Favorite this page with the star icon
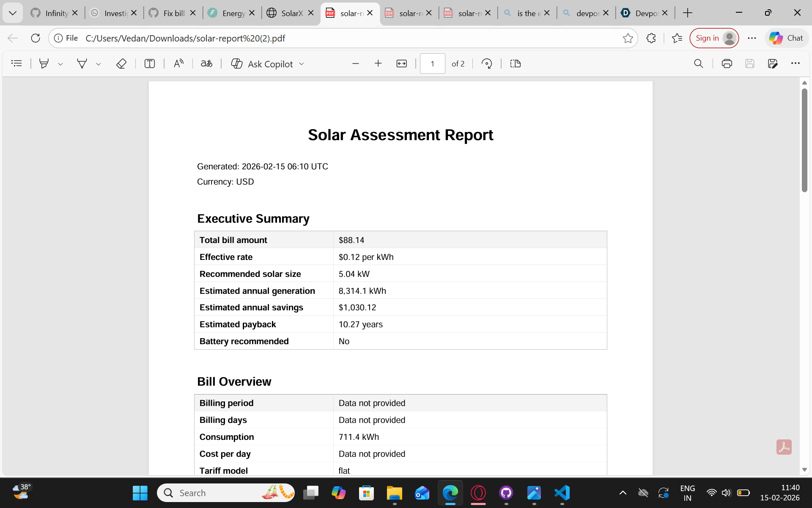 pos(628,38)
